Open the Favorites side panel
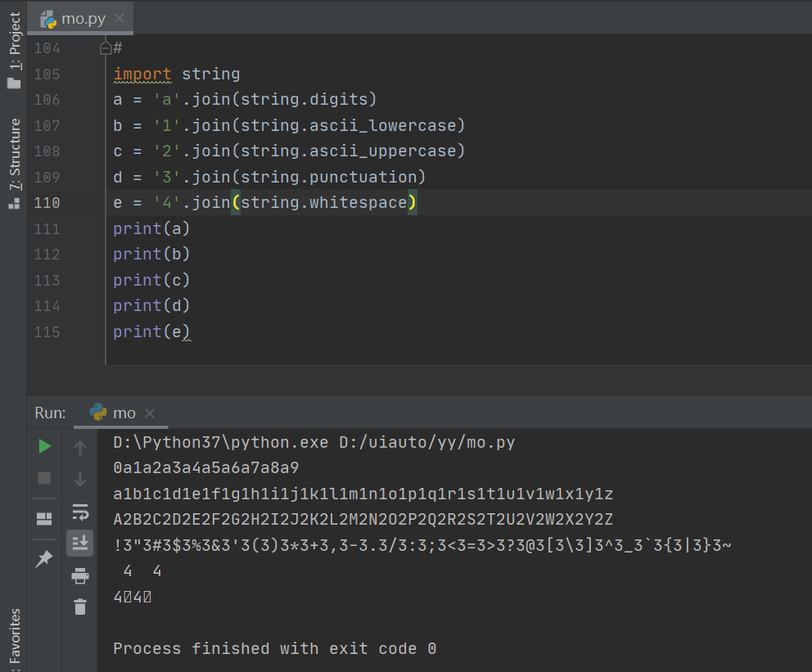Image resolution: width=812 pixels, height=672 pixels. click(x=14, y=638)
